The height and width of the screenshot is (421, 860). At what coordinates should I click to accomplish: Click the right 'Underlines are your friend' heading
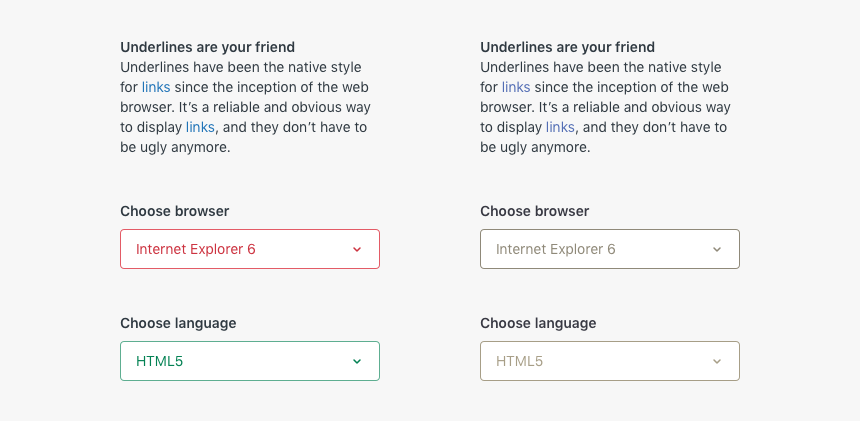[567, 47]
